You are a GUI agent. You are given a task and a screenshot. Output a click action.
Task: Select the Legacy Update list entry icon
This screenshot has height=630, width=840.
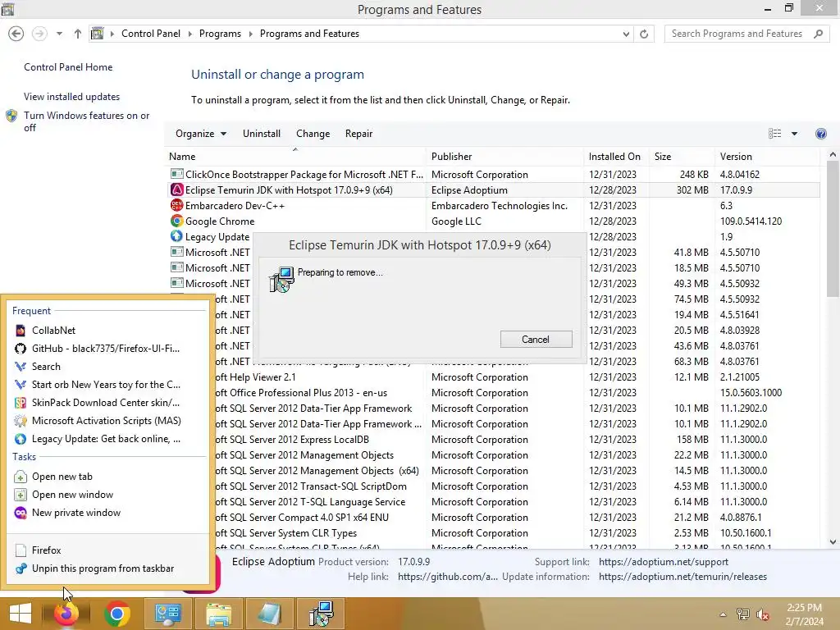177,236
